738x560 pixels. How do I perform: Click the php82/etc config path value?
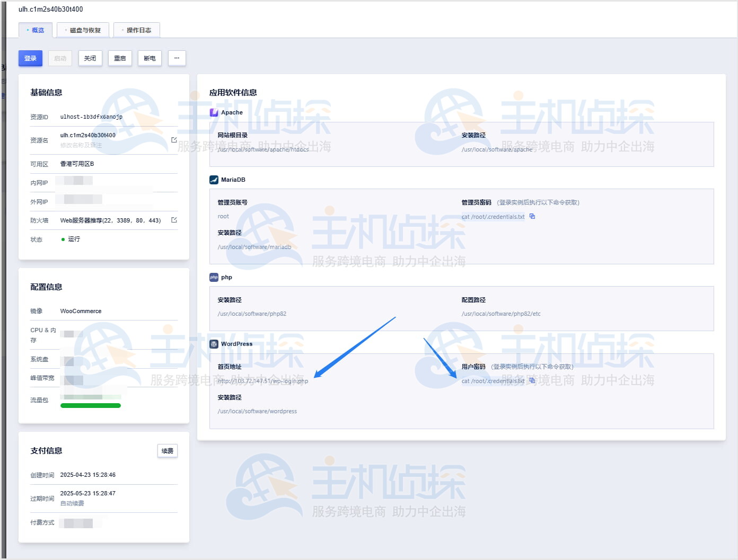tap(501, 314)
